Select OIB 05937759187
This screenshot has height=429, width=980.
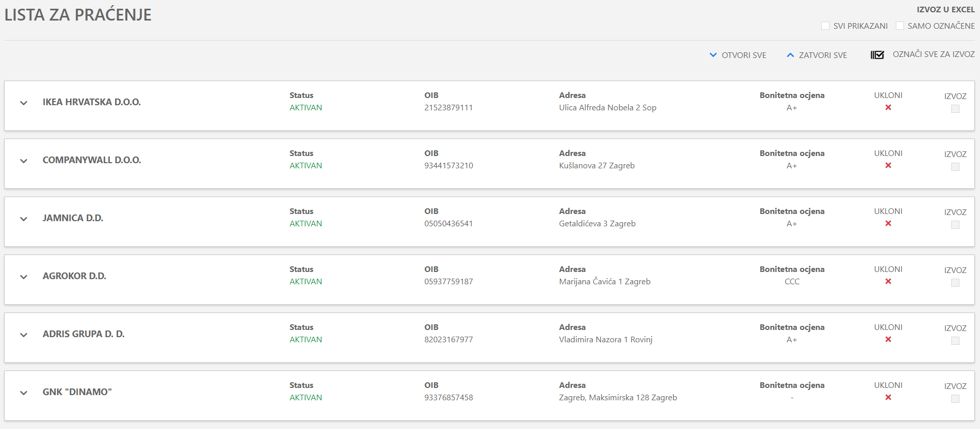pyautogui.click(x=448, y=282)
